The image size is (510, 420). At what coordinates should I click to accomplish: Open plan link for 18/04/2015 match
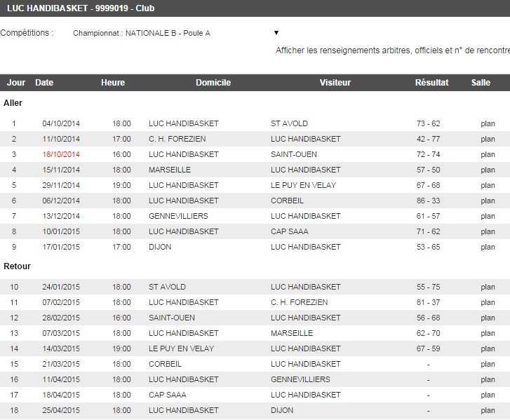[488, 395]
